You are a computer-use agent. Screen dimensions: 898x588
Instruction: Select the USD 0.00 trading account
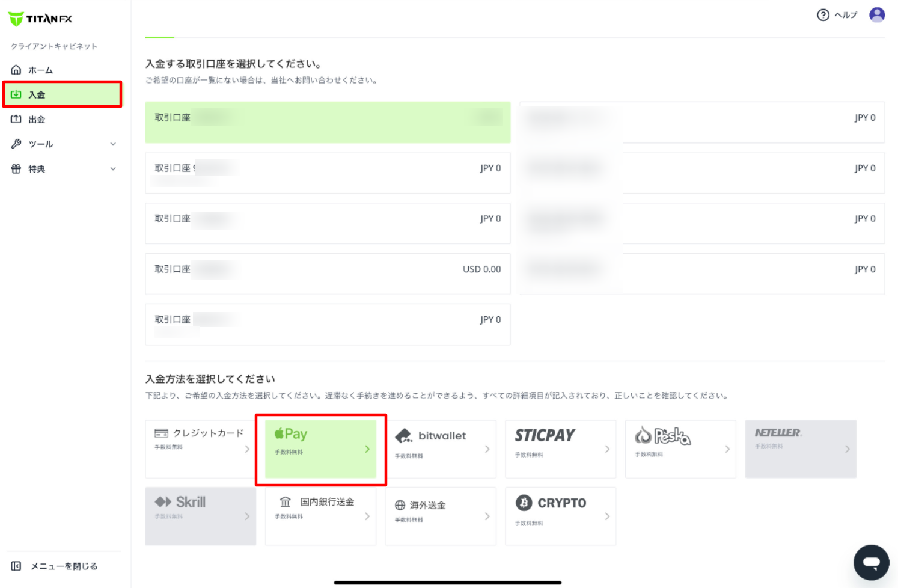(x=327, y=274)
